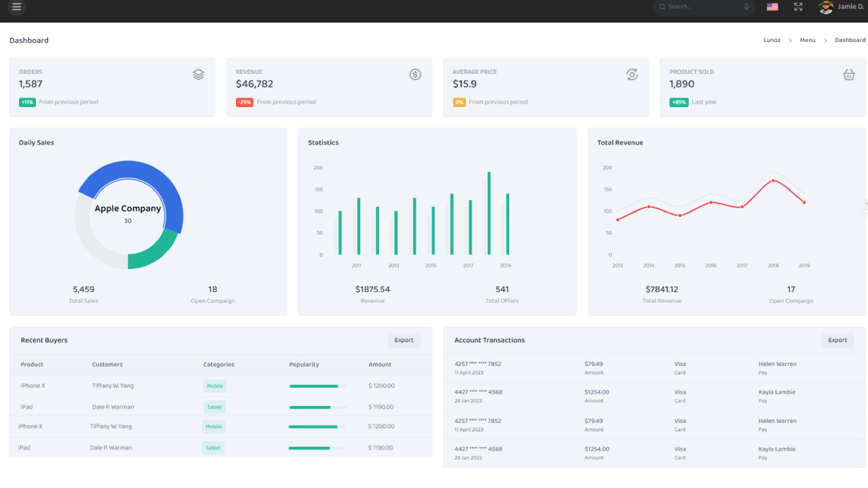Click the user avatar picture
Image resolution: width=868 pixels, height=488 pixels.
pos(825,7)
